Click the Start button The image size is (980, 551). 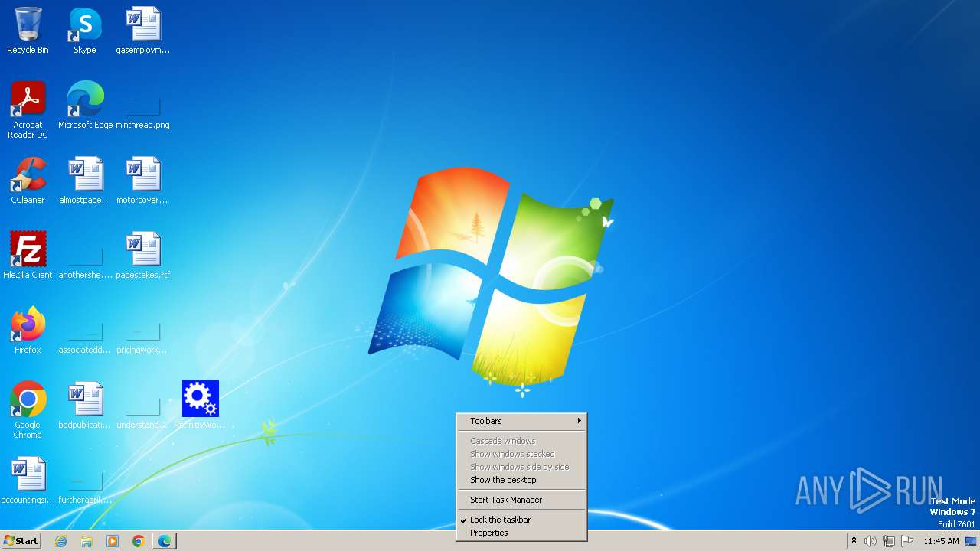(21, 541)
